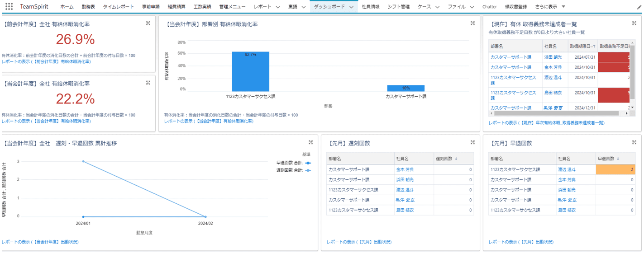This screenshot has height=253, width=644.
Task: Open the レポート tab dropdown chevron
Action: [277, 7]
